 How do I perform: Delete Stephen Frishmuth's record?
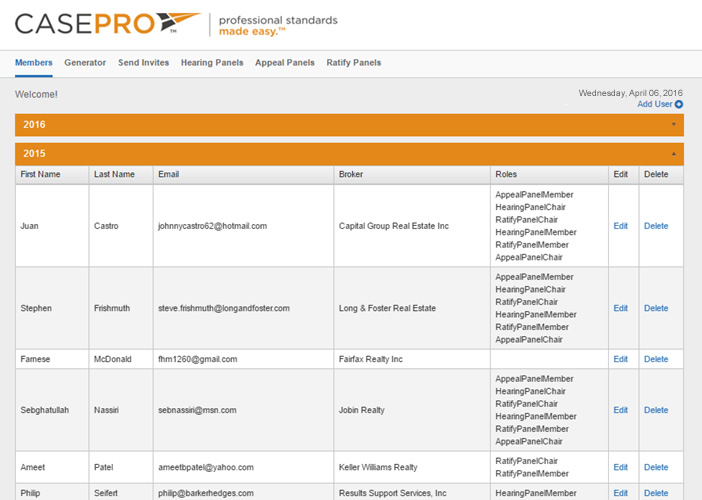pos(656,308)
